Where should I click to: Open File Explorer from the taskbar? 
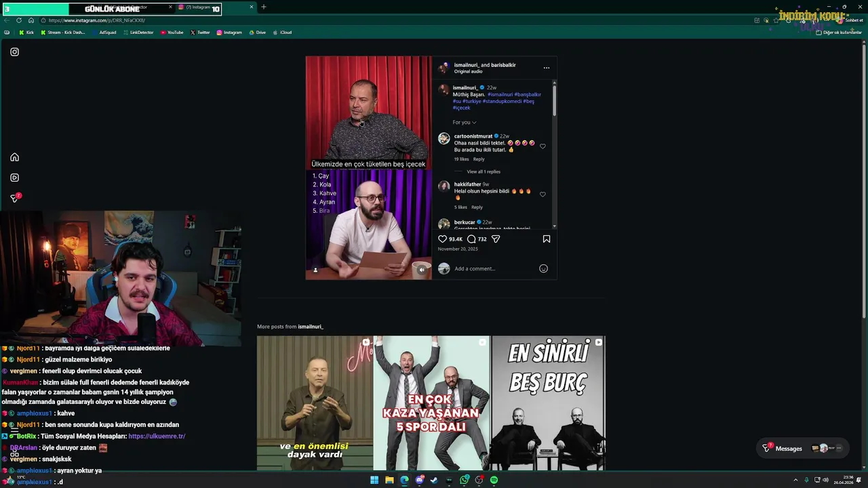tap(389, 480)
